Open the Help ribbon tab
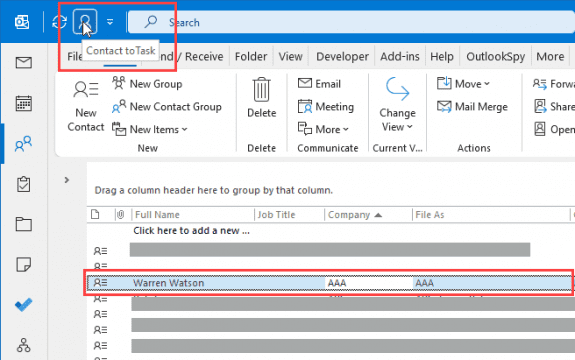 coord(442,56)
